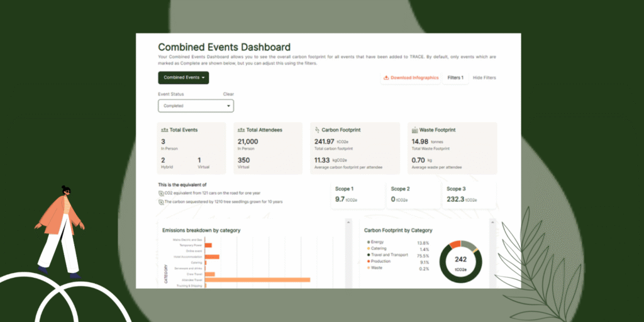This screenshot has height=322, width=644.
Task: Click the leaf icon beside cars equivalent
Action: [x=161, y=193]
